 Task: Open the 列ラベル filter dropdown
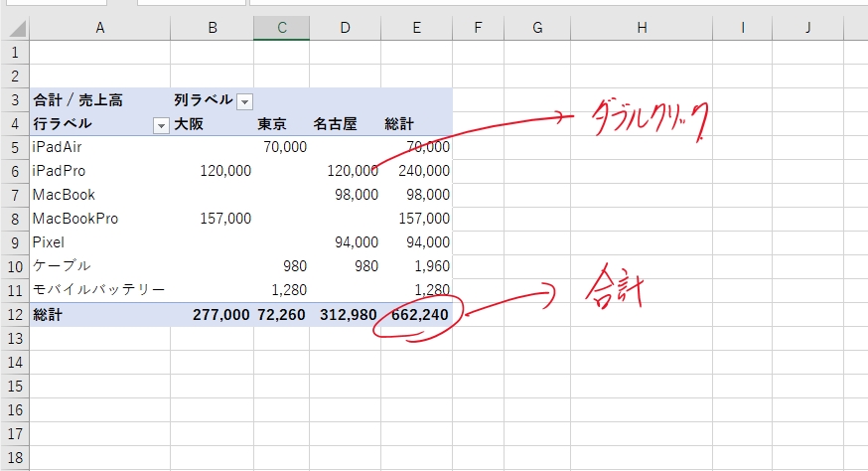pyautogui.click(x=244, y=100)
